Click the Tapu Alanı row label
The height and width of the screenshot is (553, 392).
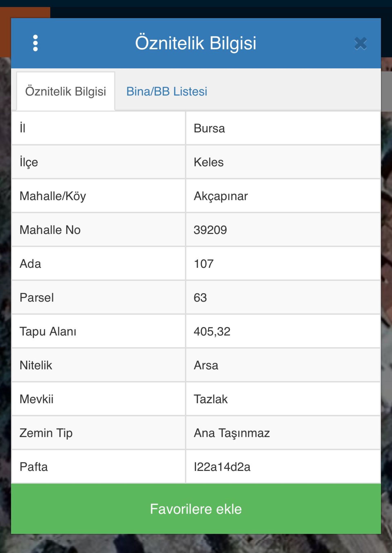(x=48, y=331)
